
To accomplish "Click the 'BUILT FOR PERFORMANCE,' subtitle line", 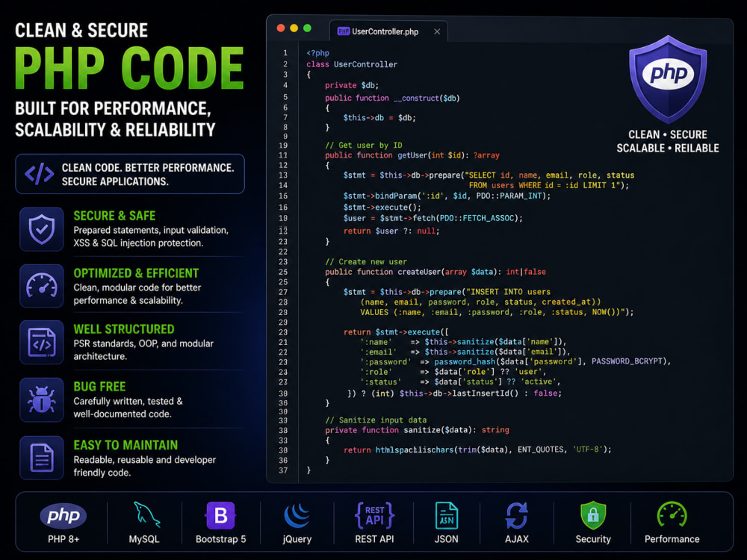I will tap(113, 108).
